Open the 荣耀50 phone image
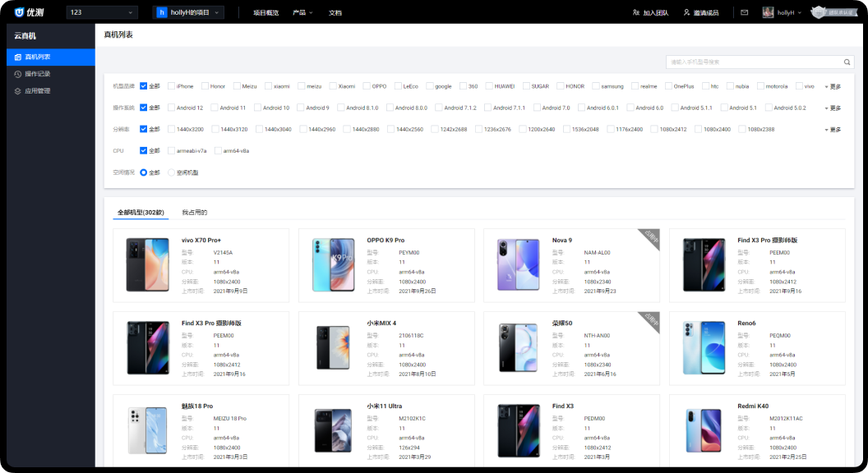This screenshot has height=473, width=868. click(x=518, y=348)
